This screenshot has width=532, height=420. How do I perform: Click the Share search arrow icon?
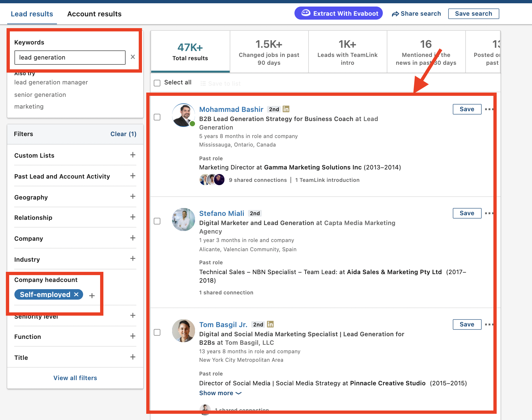pos(395,14)
